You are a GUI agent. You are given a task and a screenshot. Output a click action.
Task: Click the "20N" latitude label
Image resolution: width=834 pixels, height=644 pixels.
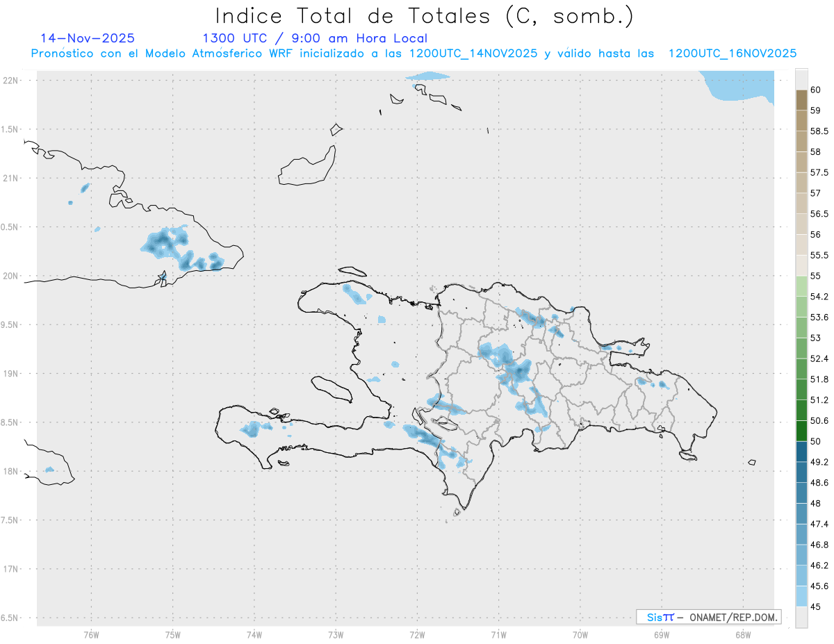11,276
